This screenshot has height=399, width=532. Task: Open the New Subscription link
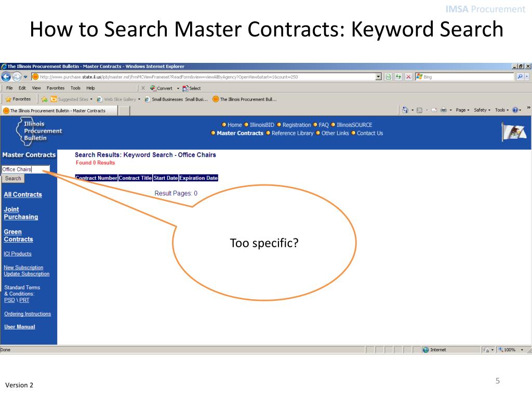23,268
